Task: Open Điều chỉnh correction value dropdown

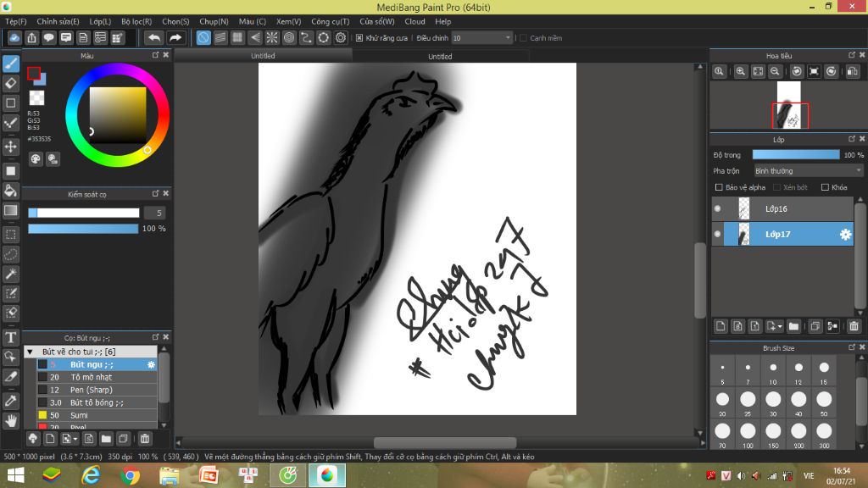Action: [x=481, y=37]
